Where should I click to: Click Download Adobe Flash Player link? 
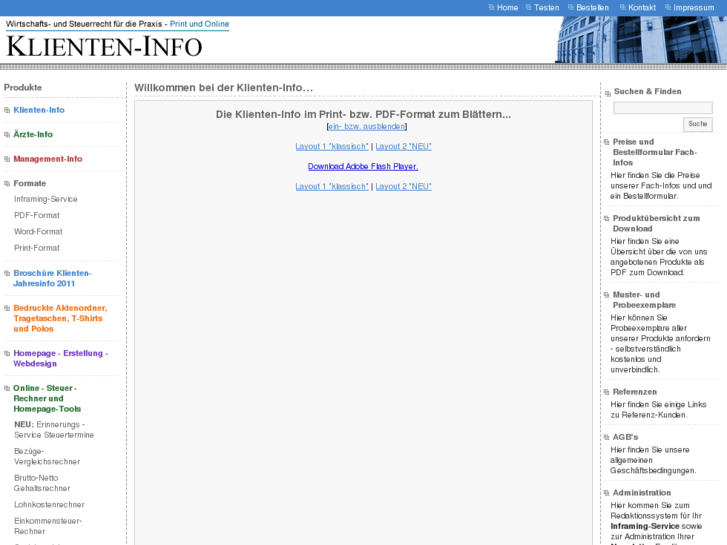(363, 166)
